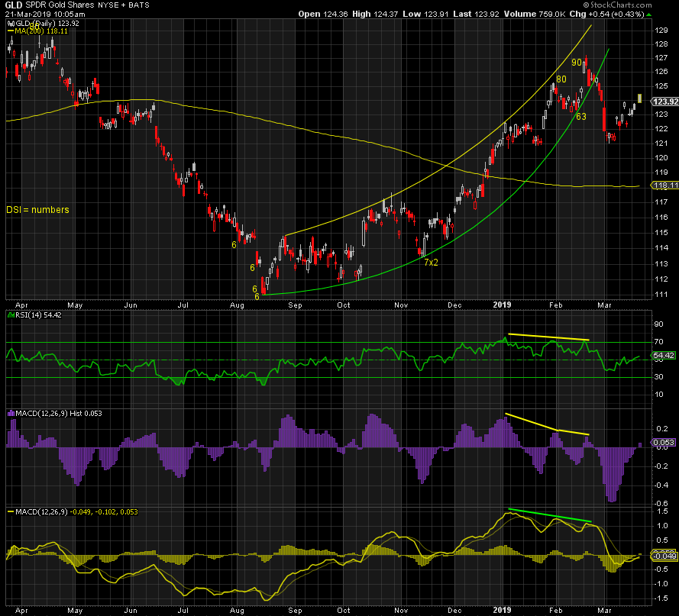Click the green RSI(14) legend icon

(x=11, y=314)
